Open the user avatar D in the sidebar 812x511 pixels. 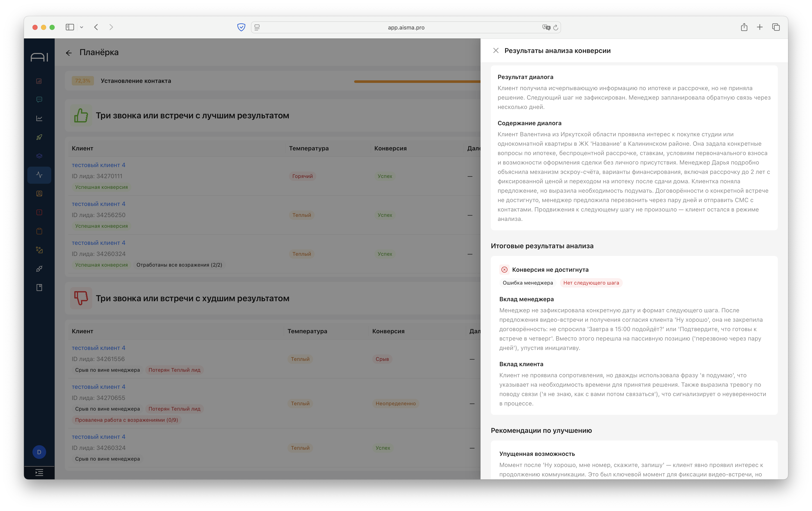pos(39,452)
